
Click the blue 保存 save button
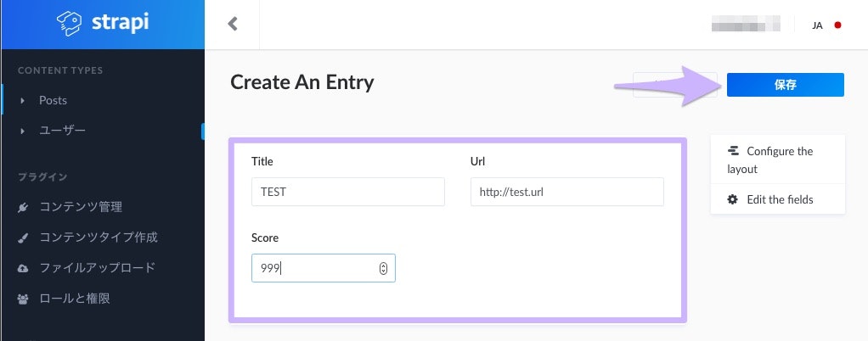[x=785, y=85]
